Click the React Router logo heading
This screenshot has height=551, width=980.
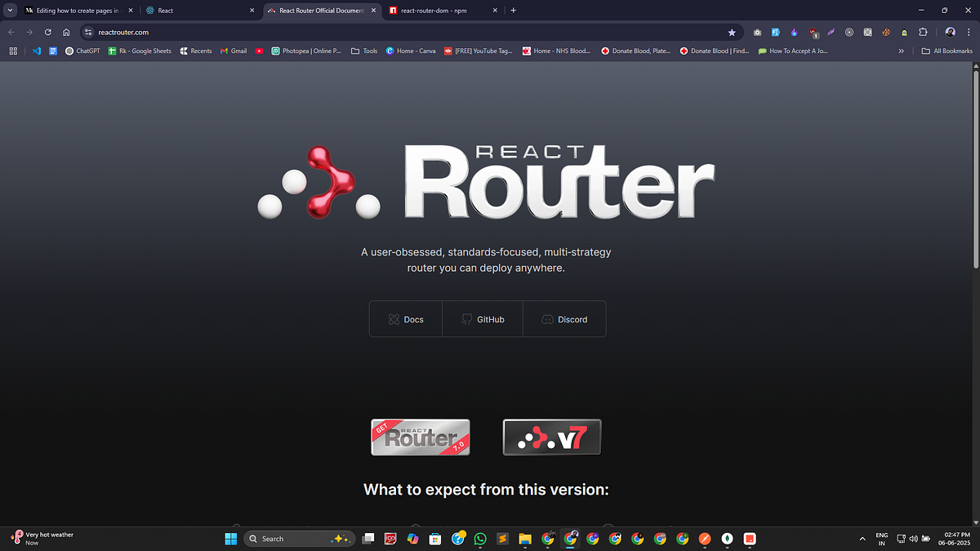click(x=487, y=182)
